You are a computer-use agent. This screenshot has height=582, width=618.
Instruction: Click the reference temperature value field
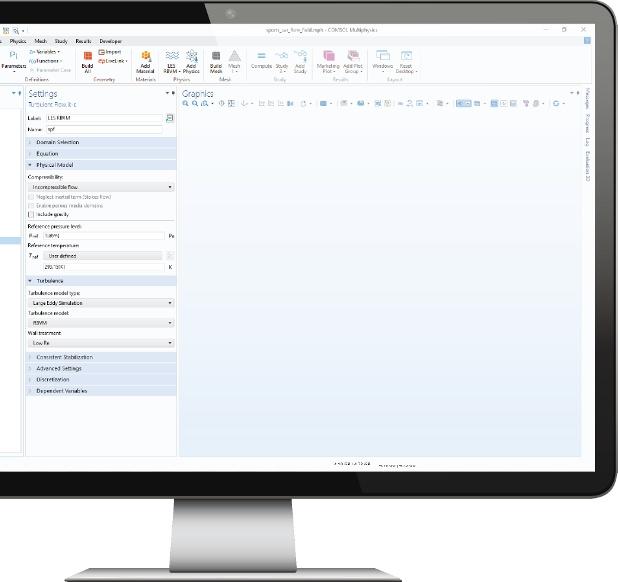tap(104, 267)
